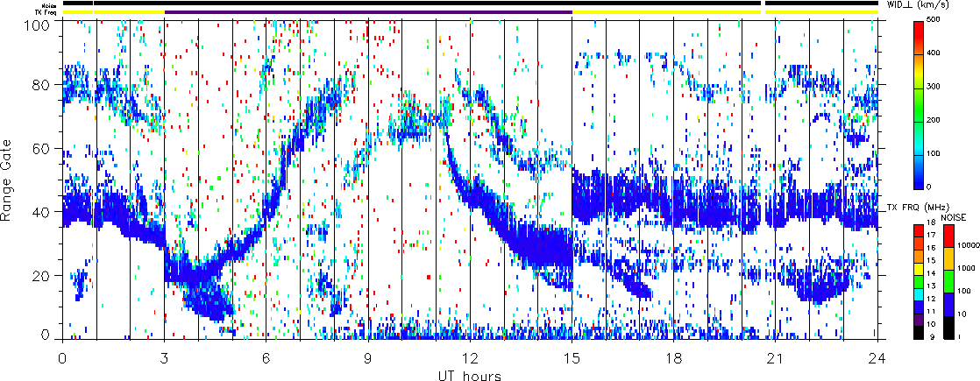Click the black 1-10 NOISE legend swatch
Screen dimensions: 980x381
point(948,328)
